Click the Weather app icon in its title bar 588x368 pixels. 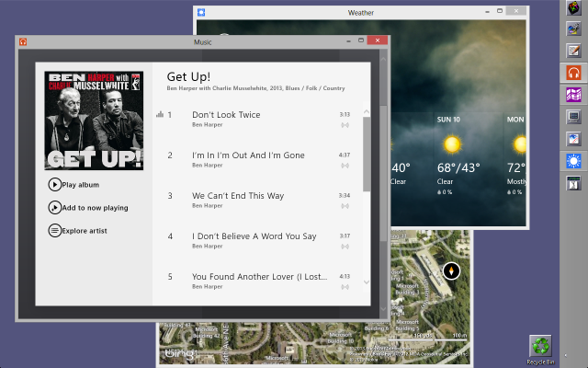pyautogui.click(x=201, y=12)
